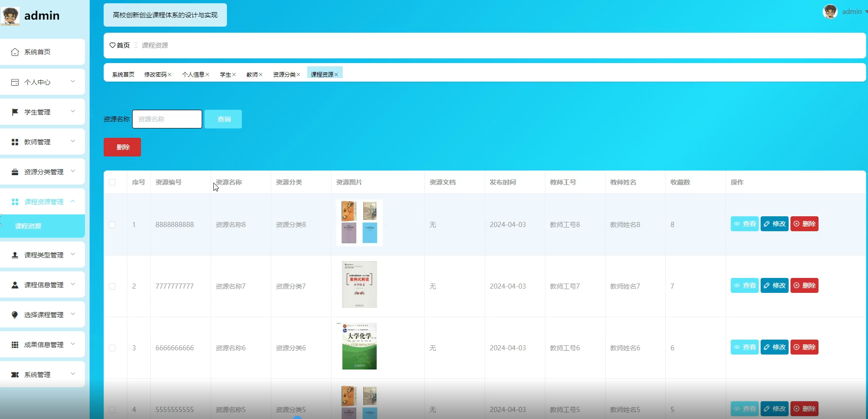
Task: Check the row with 8888888888
Action: 112,225
